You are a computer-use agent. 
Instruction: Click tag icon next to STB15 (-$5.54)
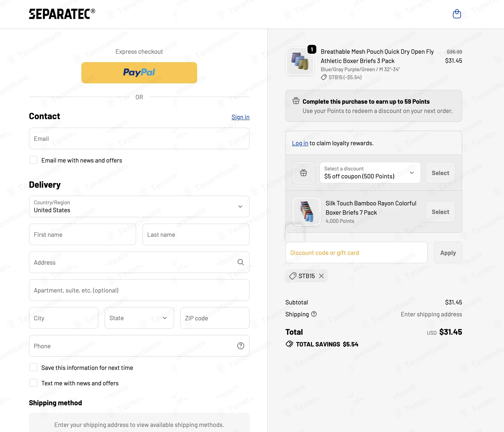click(324, 77)
